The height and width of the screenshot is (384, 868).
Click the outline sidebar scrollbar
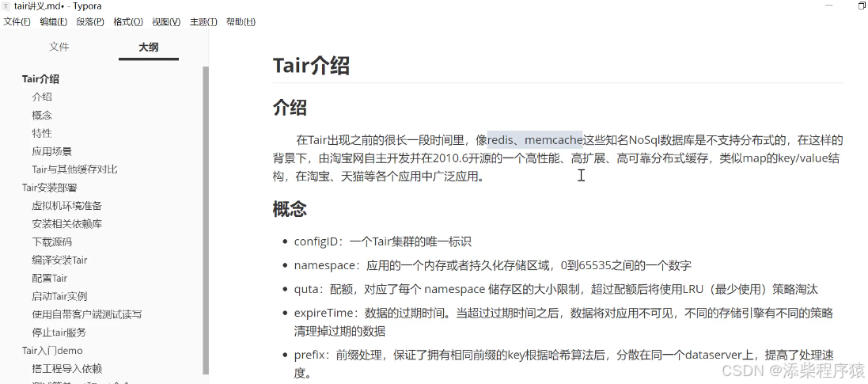206,220
